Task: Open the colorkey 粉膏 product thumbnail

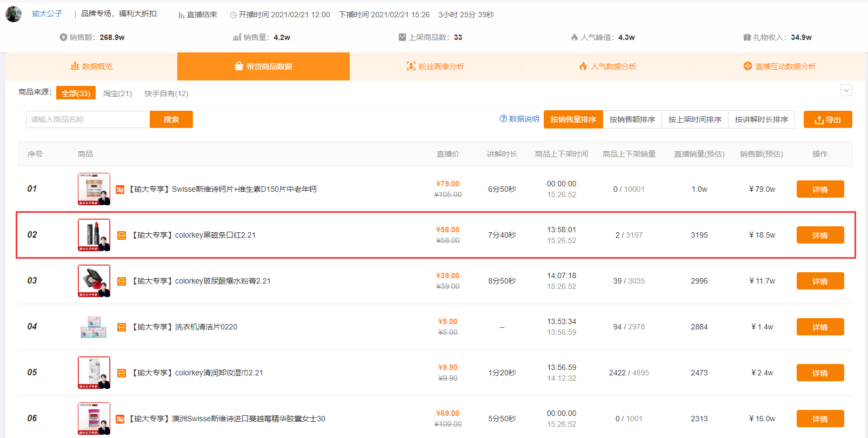Action: (x=94, y=281)
